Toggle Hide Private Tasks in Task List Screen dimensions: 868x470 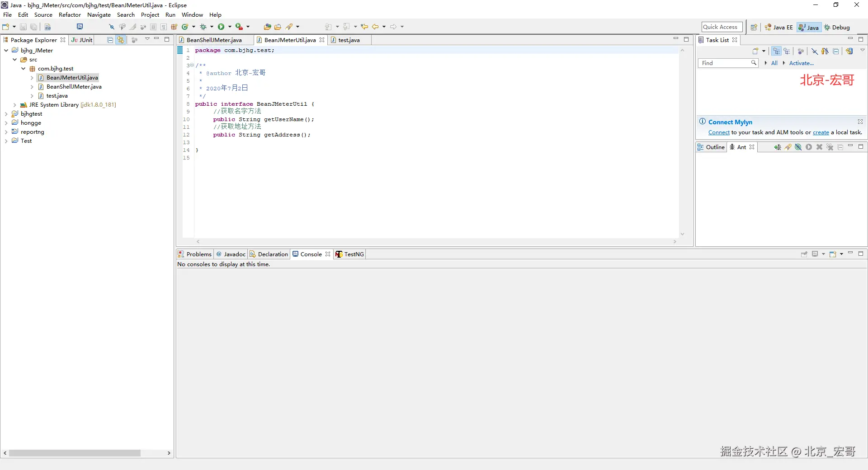(825, 51)
